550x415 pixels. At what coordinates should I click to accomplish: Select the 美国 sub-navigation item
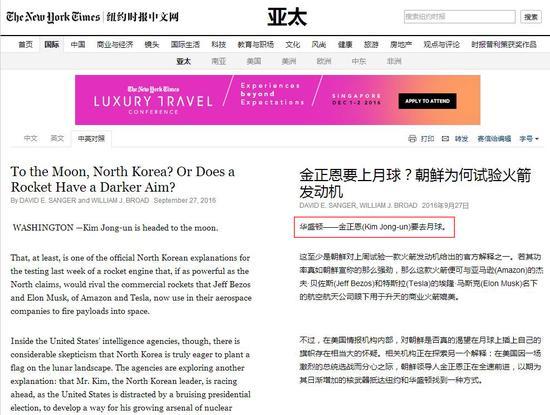click(254, 61)
